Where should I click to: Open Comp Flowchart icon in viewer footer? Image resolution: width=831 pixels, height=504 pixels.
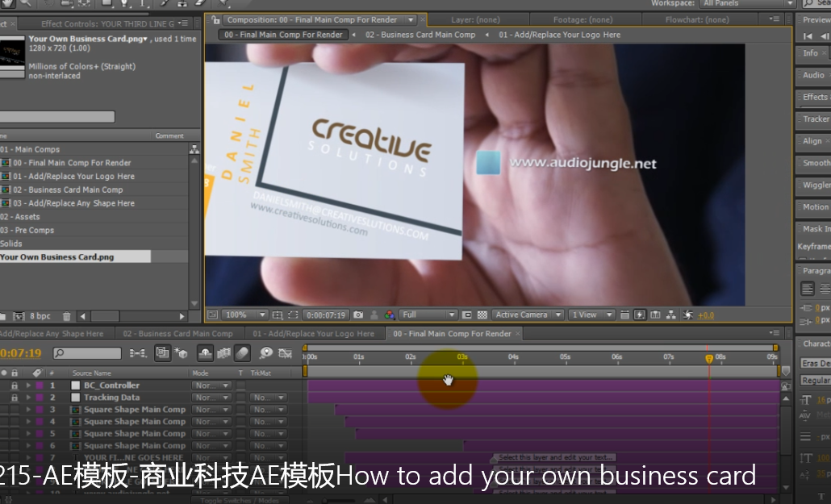pyautogui.click(x=671, y=314)
